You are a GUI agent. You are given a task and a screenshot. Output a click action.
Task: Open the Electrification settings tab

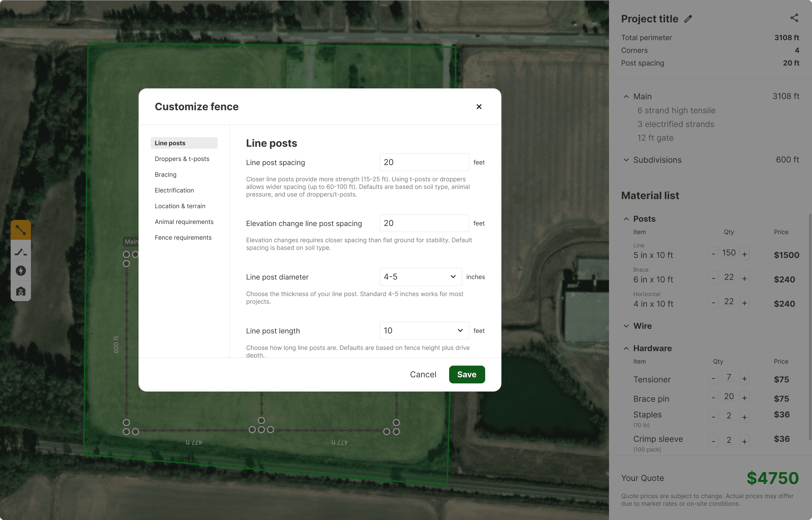(x=174, y=190)
